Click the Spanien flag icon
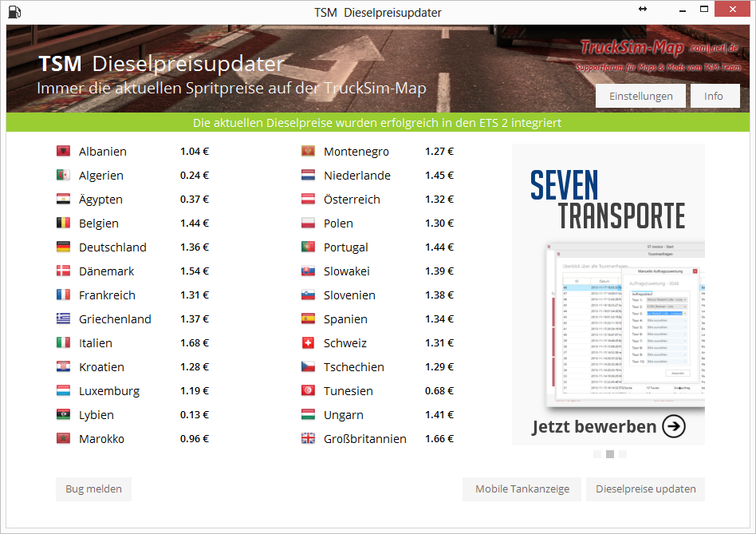Screen dimensions: 756x534 [x=308, y=318]
